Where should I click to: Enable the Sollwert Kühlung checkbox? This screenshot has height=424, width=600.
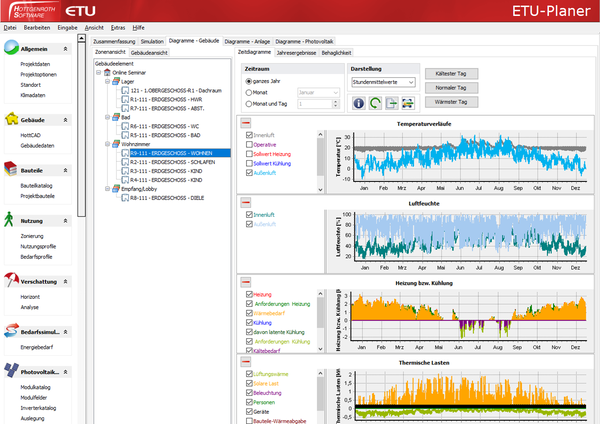coord(249,163)
